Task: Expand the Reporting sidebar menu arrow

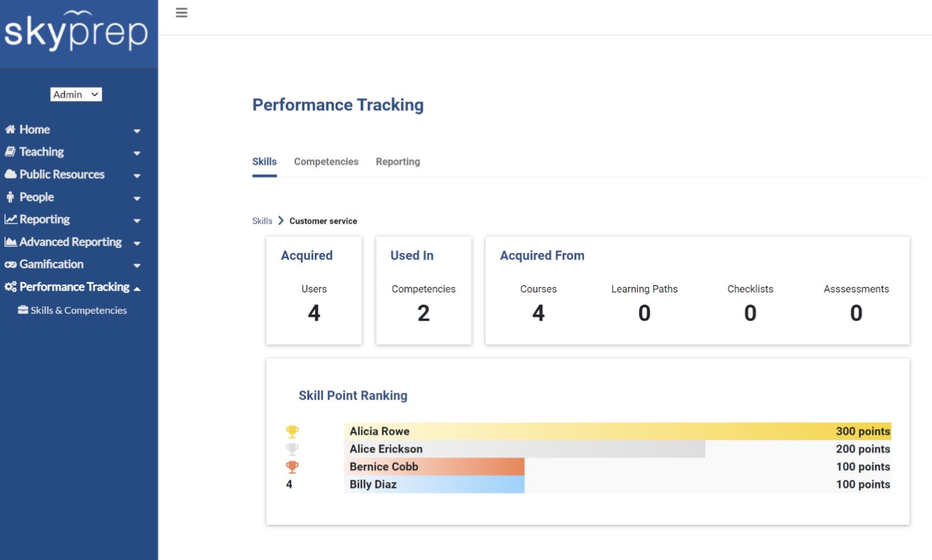Action: [x=137, y=221]
